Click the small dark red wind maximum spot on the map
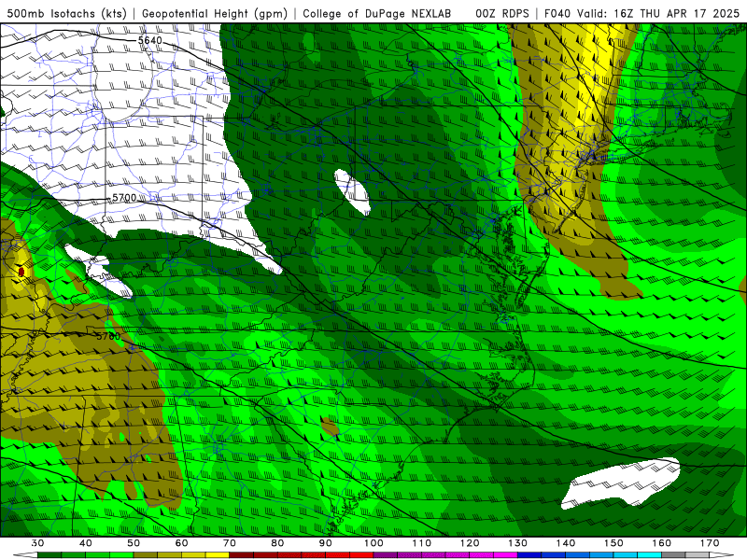 [x=21, y=272]
